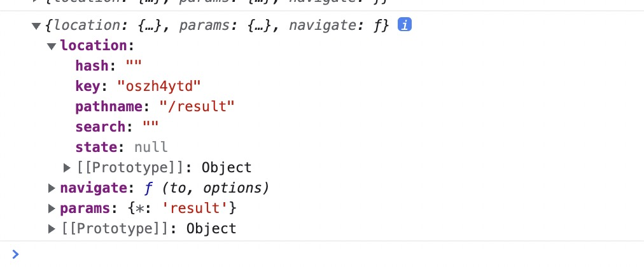The height and width of the screenshot is (267, 644).
Task: Click the pathname property name
Action: coord(104,107)
